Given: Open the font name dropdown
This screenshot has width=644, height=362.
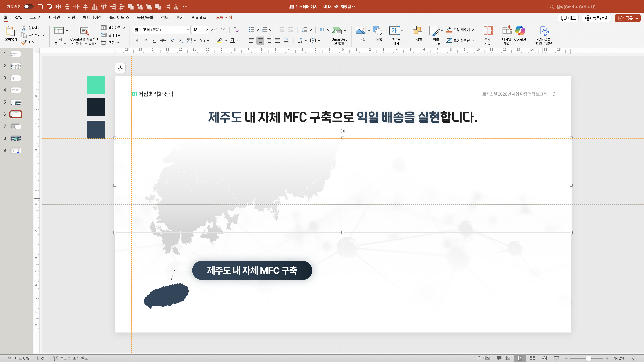Looking at the screenshot, I should [188, 30].
